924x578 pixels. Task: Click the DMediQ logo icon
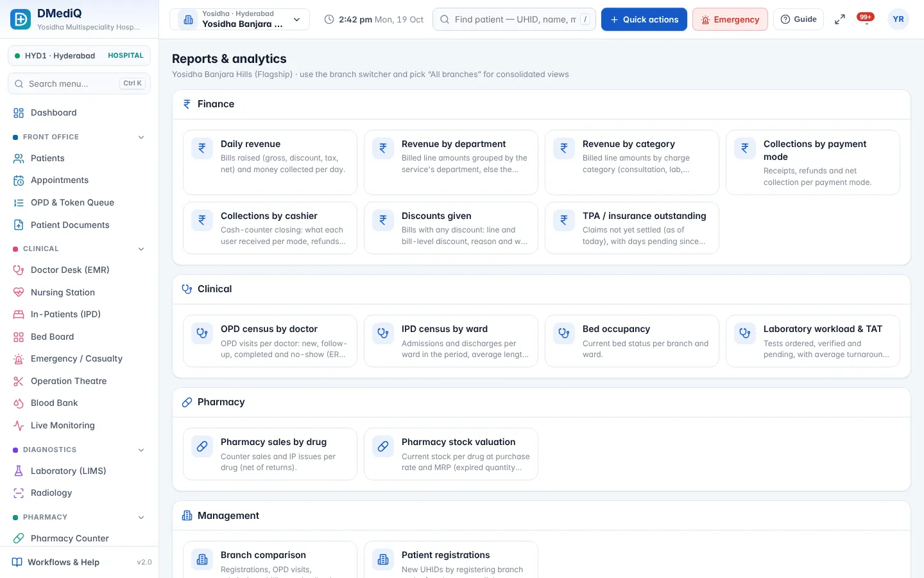click(21, 19)
